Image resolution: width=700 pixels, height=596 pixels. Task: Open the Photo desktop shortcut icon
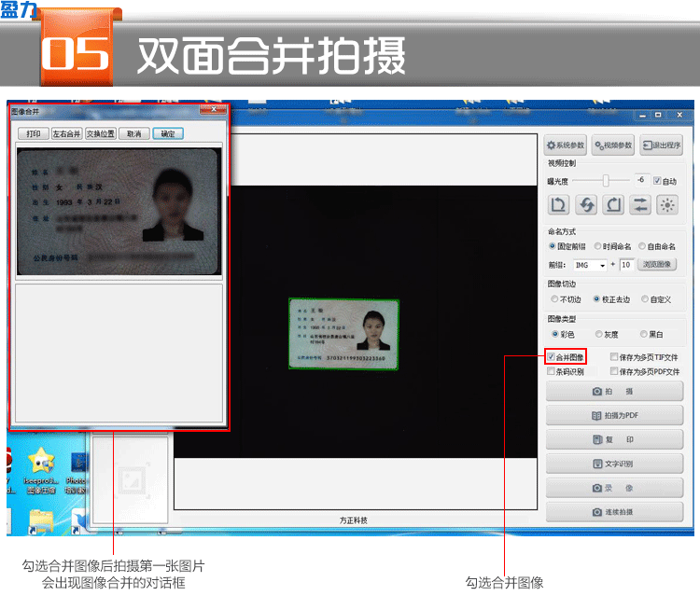77,473
